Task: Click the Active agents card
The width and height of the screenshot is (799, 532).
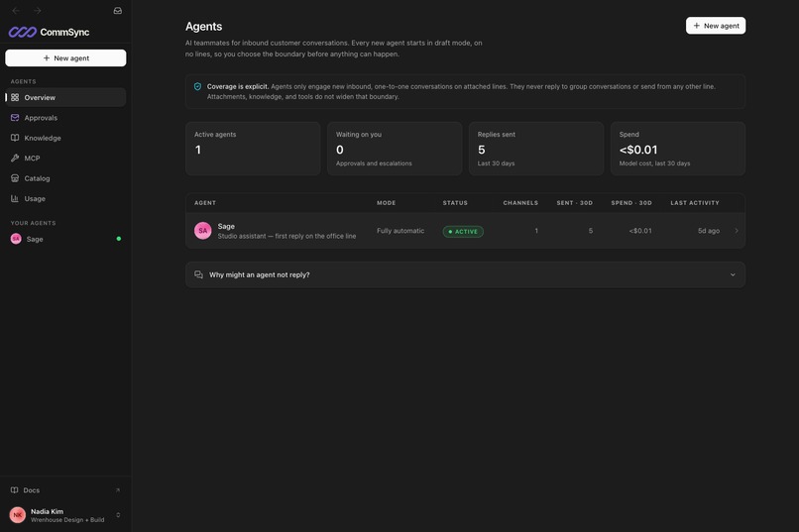Action: coord(253,149)
